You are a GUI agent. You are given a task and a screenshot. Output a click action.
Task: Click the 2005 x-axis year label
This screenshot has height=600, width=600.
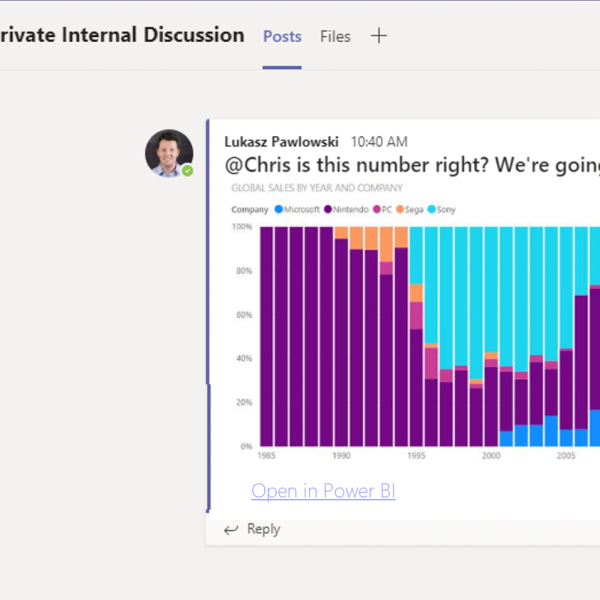point(566,455)
